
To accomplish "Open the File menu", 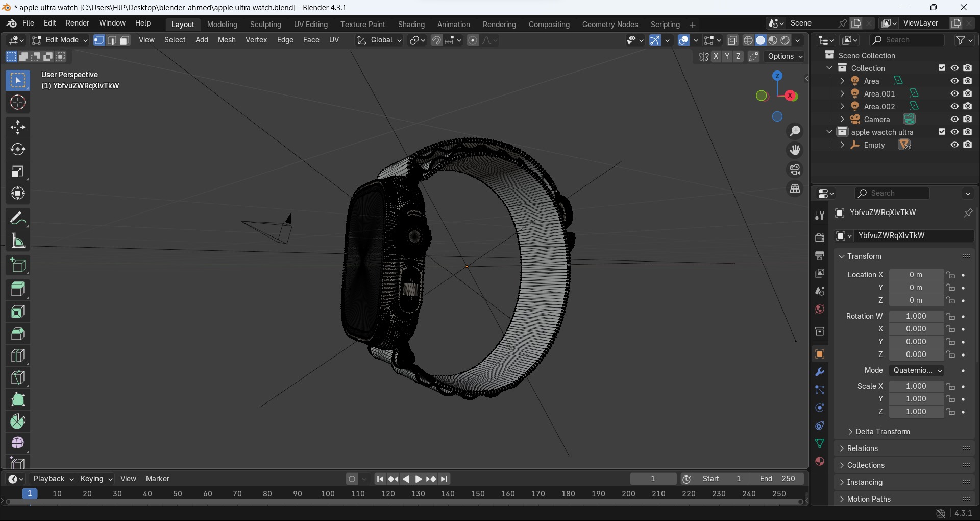I will click(x=29, y=23).
